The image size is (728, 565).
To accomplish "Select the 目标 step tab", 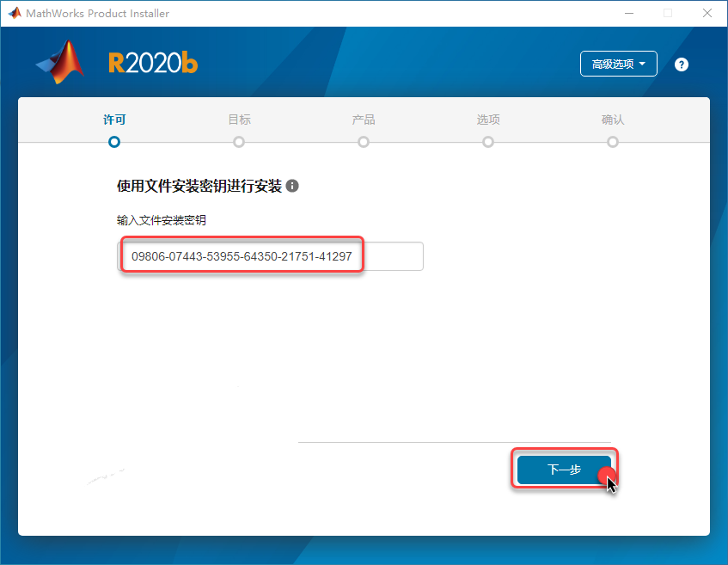I will point(239,120).
